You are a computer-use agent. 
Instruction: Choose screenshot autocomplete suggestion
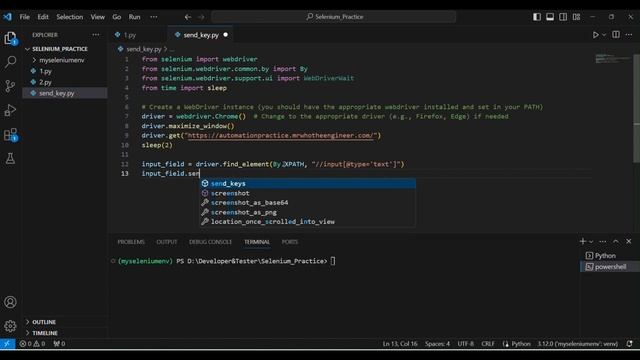coord(307,193)
